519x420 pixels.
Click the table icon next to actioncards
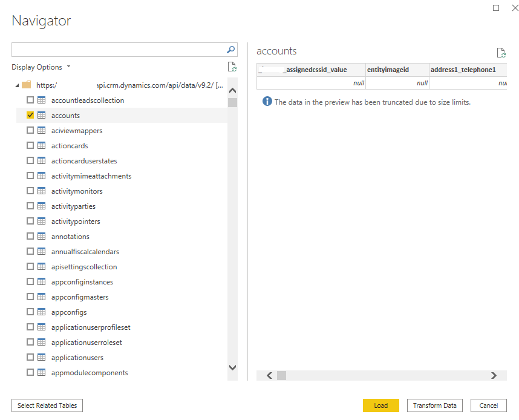[42, 146]
